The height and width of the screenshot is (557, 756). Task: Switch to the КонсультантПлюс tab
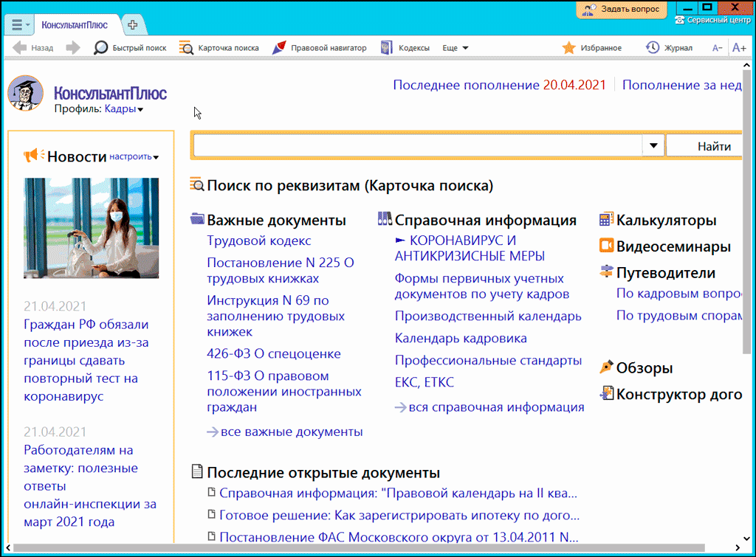coord(75,25)
